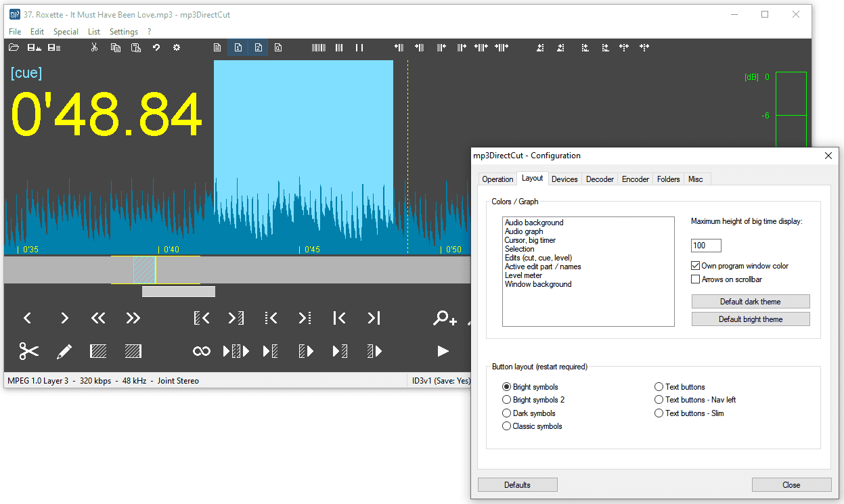The image size is (844, 504).
Task: Click the document icon numbered 1
Action: tap(238, 47)
